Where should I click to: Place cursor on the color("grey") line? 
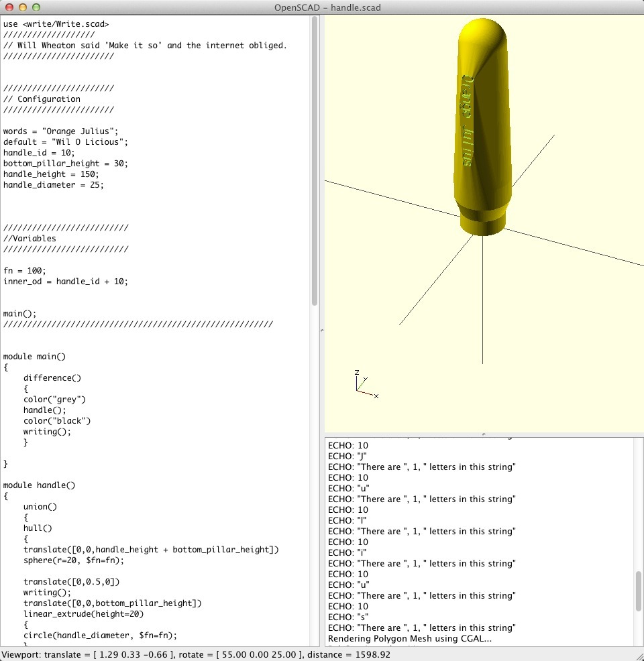(54, 400)
